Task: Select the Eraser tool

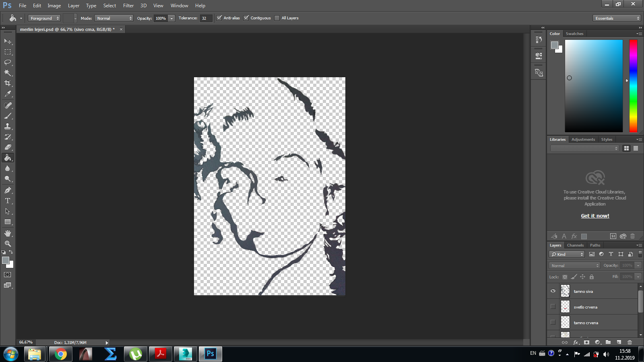Action: point(8,147)
